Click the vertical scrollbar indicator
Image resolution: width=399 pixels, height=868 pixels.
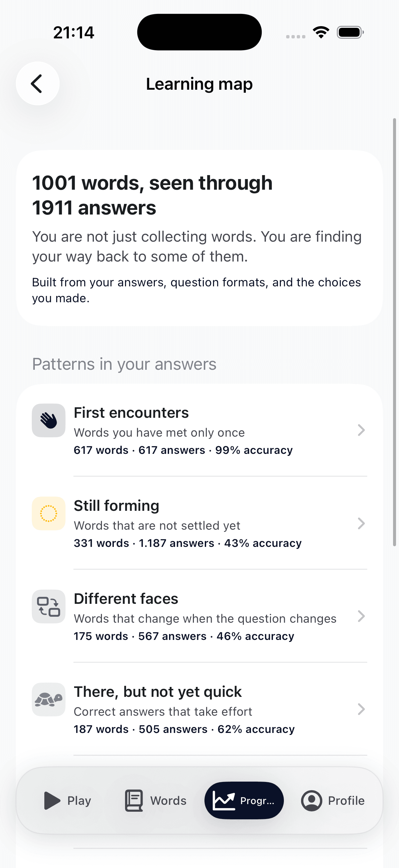(x=395, y=332)
